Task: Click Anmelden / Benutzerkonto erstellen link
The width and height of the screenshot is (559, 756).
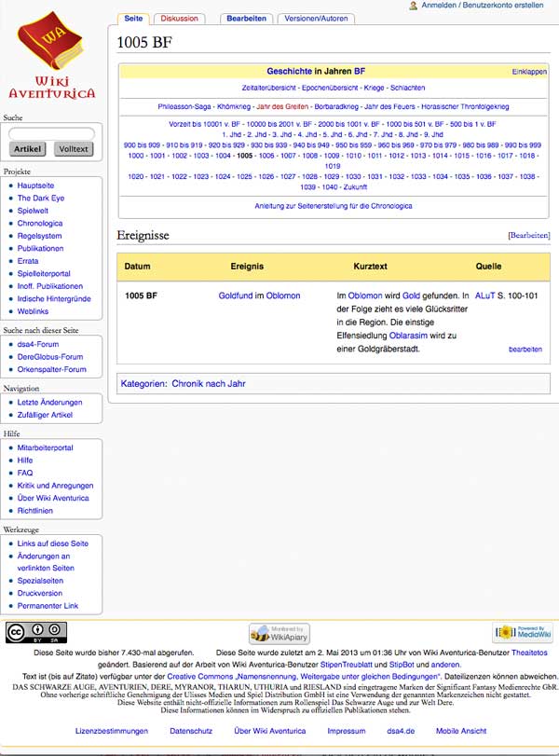Action: coord(483,6)
